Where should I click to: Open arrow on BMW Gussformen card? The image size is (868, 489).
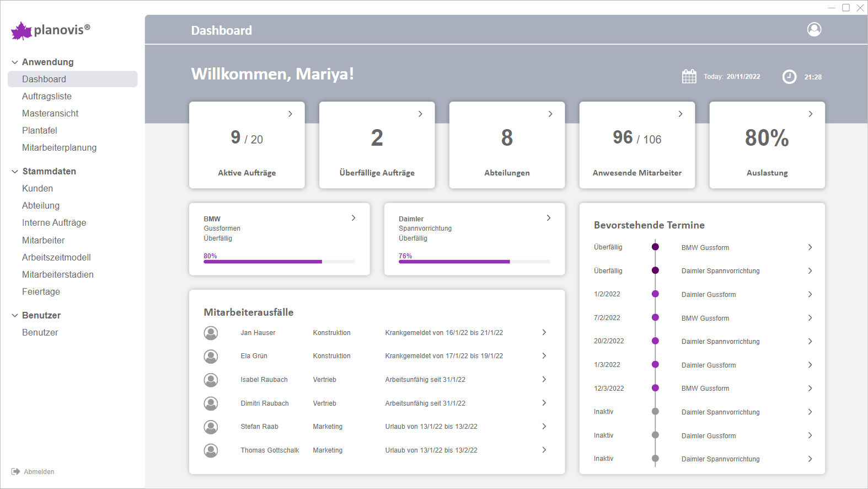coord(353,218)
